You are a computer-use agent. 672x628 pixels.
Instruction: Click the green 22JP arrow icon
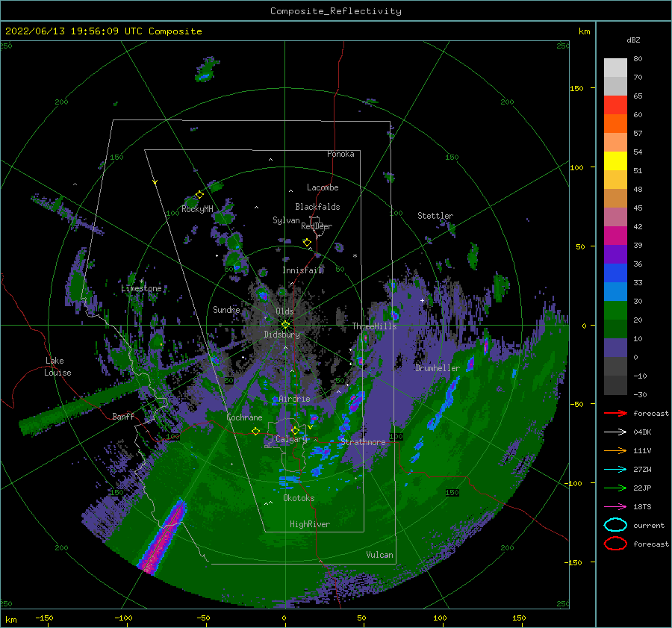tap(615, 488)
